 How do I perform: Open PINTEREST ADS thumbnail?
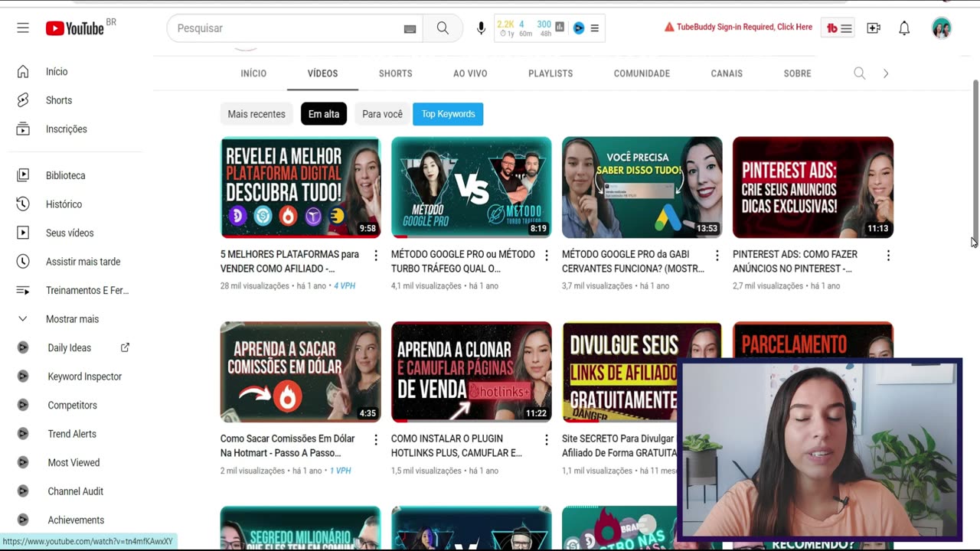813,187
